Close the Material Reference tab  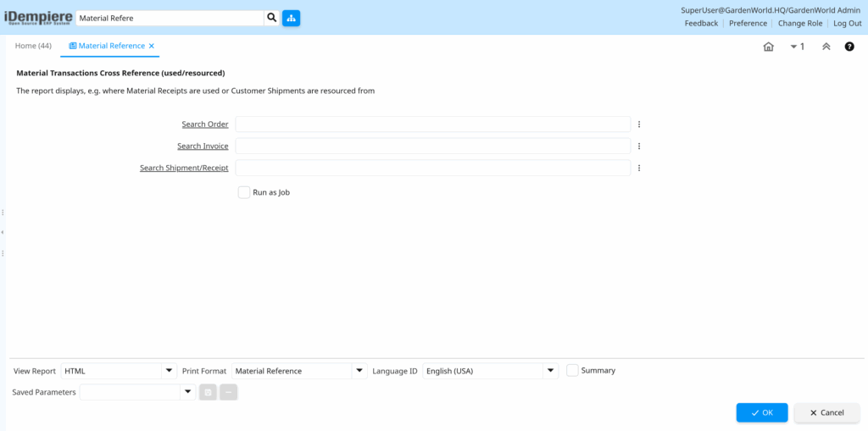pyautogui.click(x=152, y=46)
